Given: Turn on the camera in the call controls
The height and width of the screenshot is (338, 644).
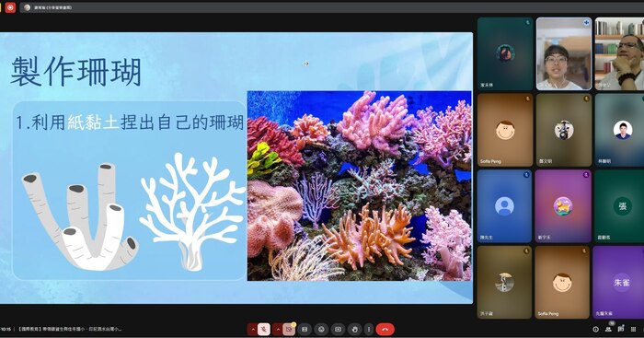Looking at the screenshot, I should pyautogui.click(x=289, y=330).
